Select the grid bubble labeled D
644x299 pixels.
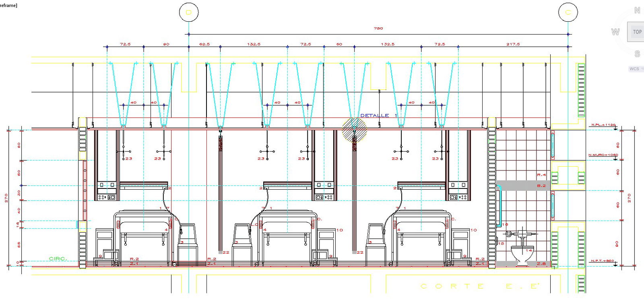[189, 12]
